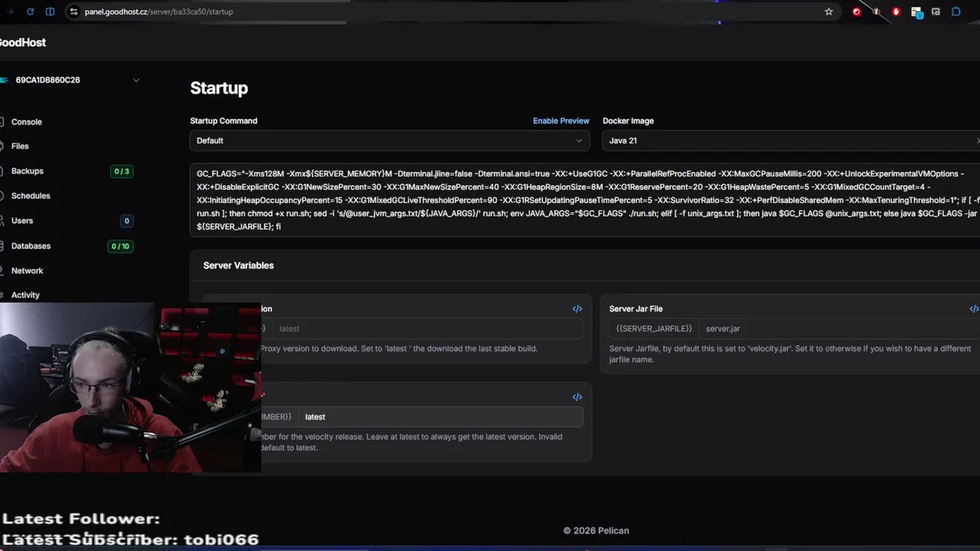
Task: Click the 'Server Jar File' card title
Action: point(635,308)
